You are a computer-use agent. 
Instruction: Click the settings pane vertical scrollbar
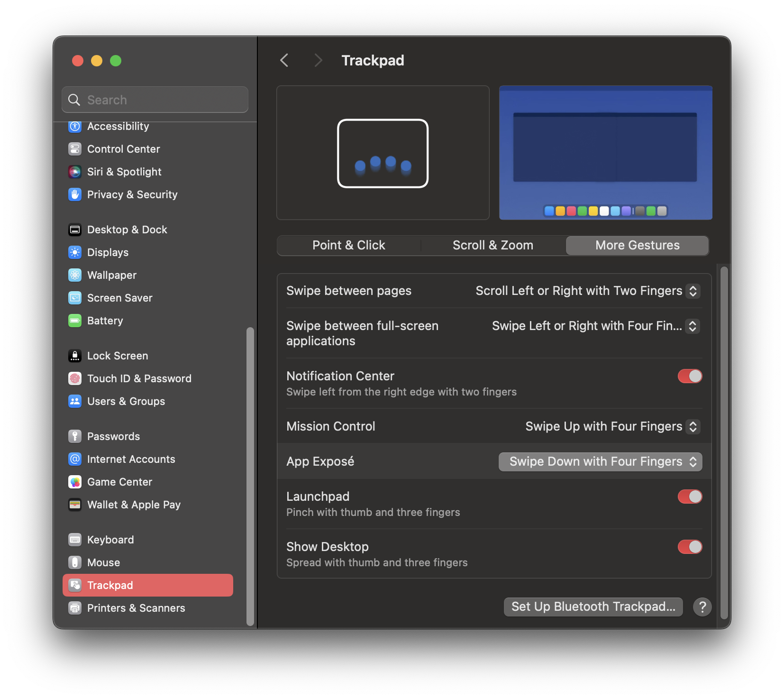724,442
